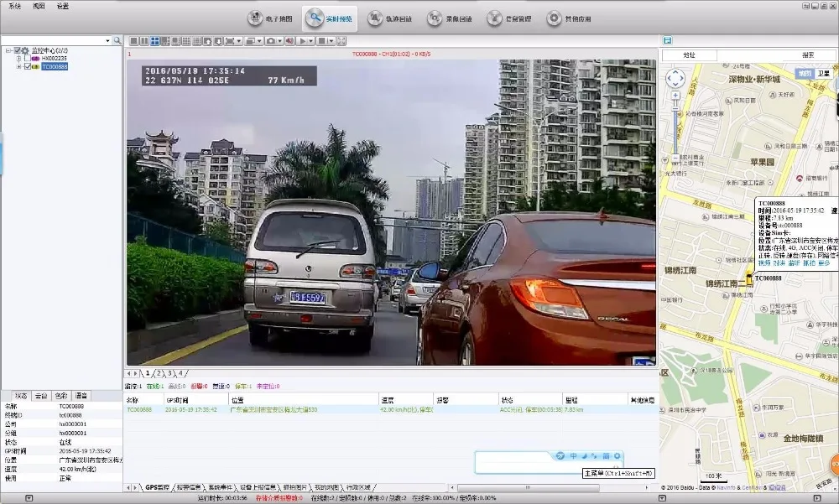Select single-window video layout

(134, 41)
